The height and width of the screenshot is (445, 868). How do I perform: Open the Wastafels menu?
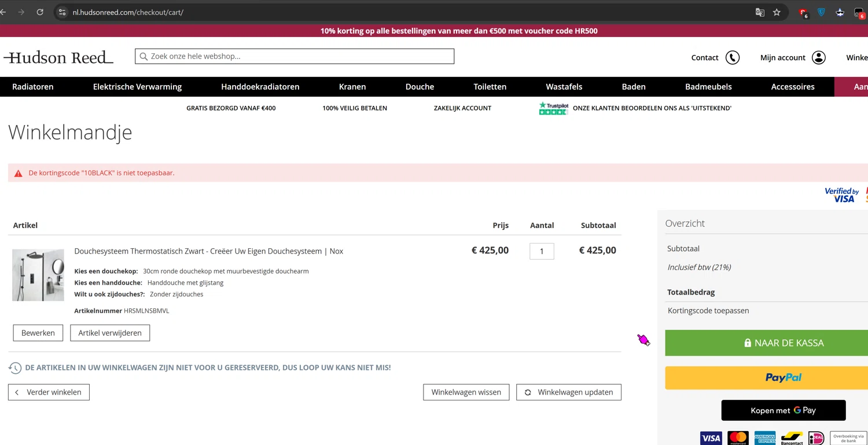(x=564, y=87)
